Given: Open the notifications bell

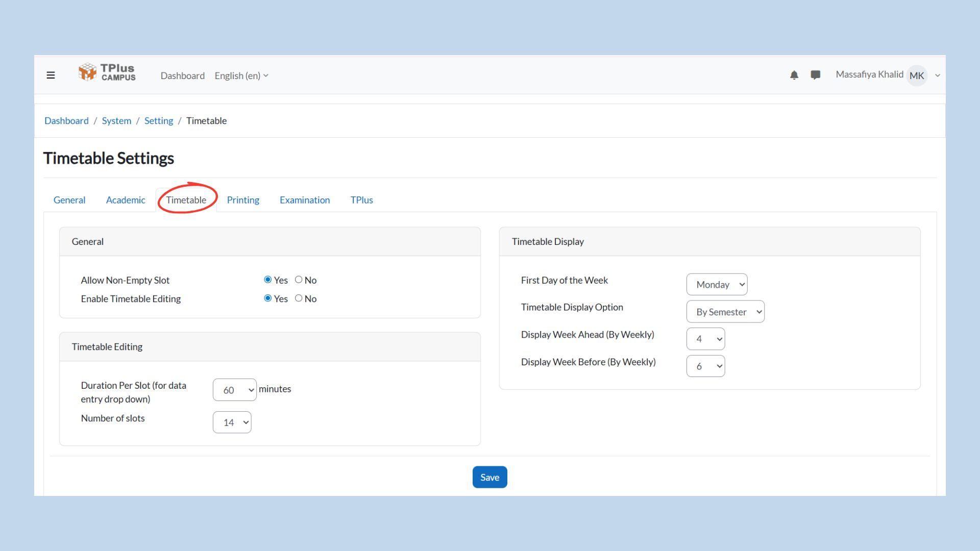Looking at the screenshot, I should coord(794,76).
